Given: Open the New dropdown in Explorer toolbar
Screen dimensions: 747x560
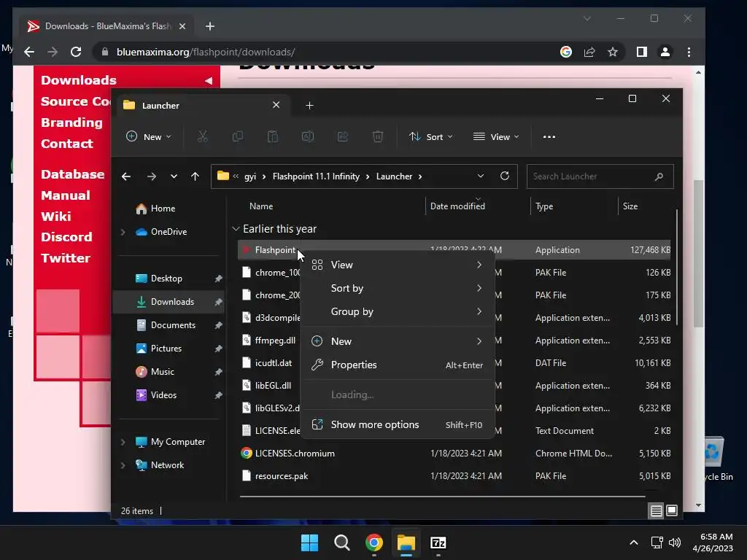Looking at the screenshot, I should (148, 136).
